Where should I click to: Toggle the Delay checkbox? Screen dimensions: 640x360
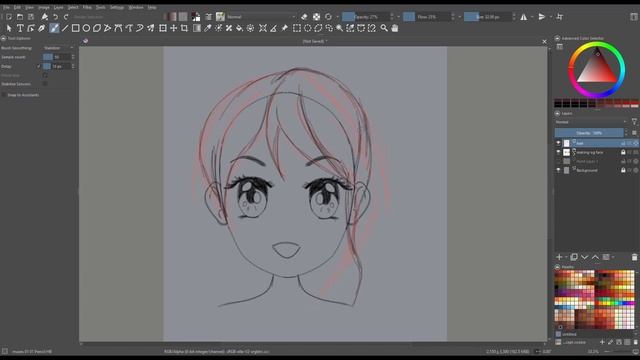[39, 66]
